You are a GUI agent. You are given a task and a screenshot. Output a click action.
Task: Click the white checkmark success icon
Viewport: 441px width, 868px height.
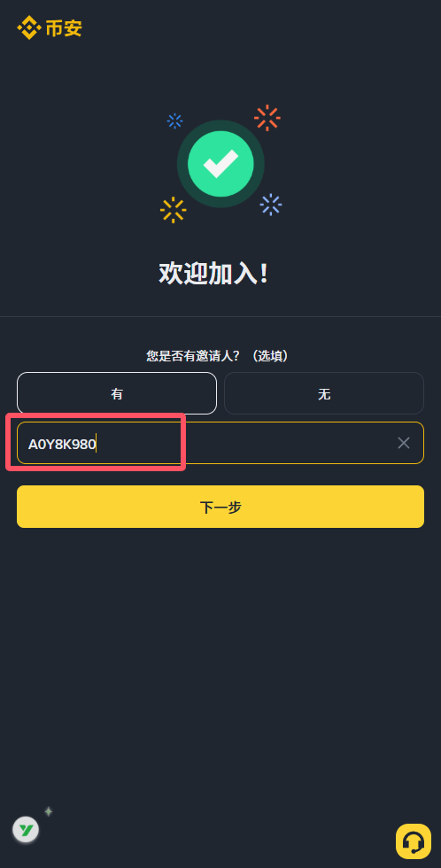pyautogui.click(x=220, y=163)
